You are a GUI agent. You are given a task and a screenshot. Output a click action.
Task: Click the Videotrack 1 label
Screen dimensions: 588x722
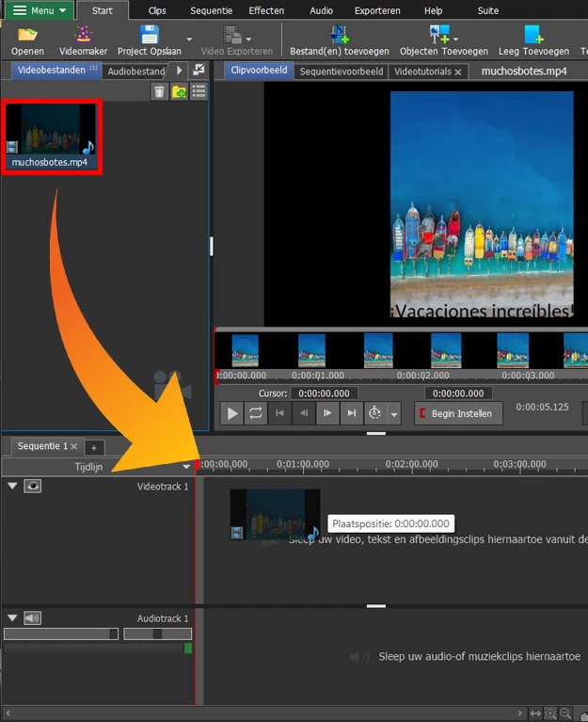click(x=163, y=487)
